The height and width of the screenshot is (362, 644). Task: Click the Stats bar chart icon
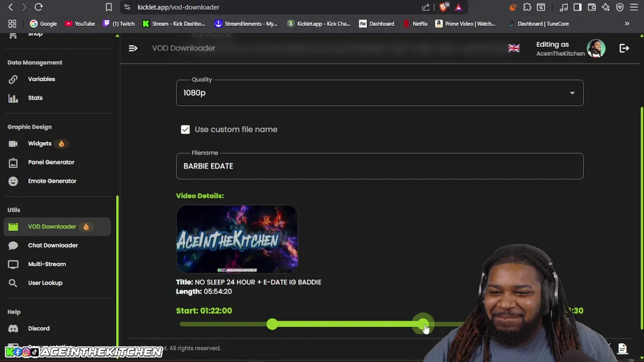click(13, 98)
